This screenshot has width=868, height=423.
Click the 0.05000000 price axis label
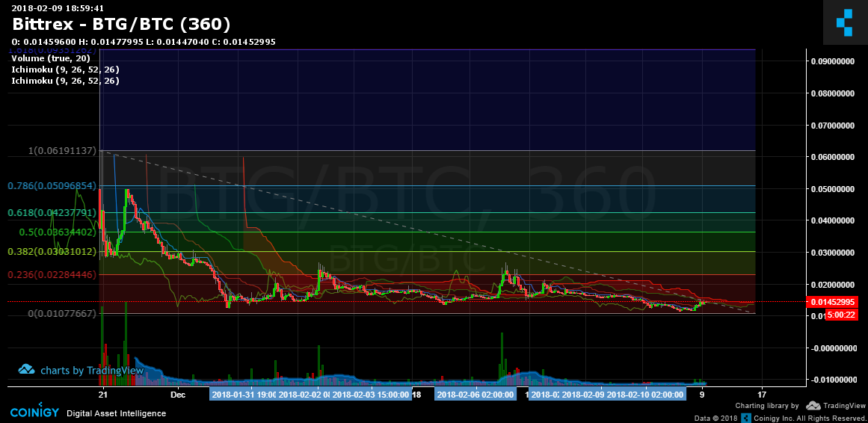click(x=833, y=189)
